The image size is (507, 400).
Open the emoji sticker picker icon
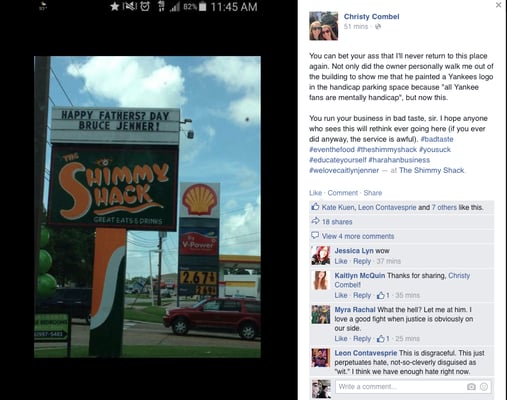click(x=484, y=387)
